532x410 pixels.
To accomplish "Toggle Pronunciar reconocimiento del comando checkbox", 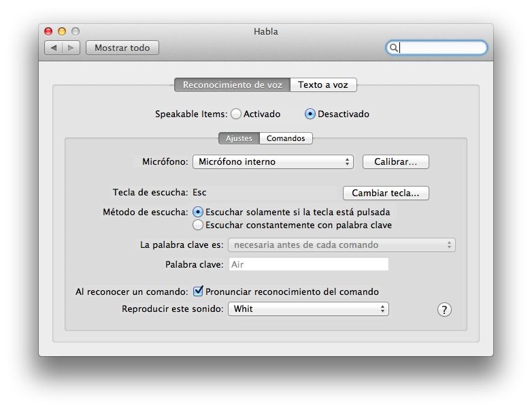I will 199,291.
